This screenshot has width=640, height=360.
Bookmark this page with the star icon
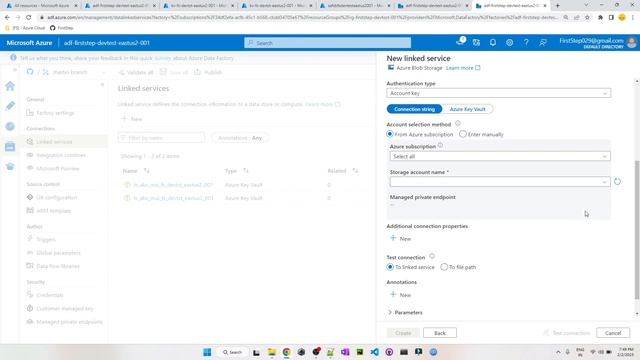click(x=587, y=18)
